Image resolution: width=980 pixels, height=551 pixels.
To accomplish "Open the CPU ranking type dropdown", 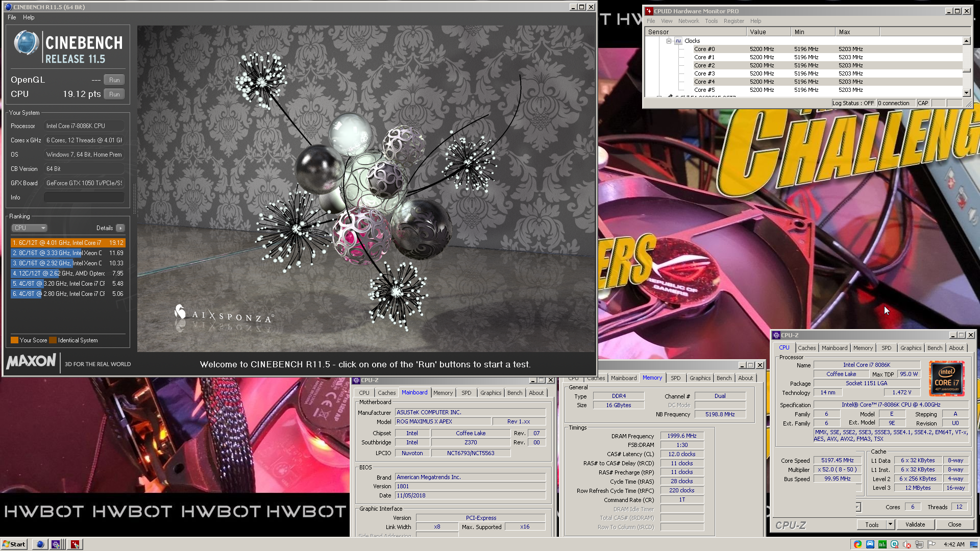I will 30,228.
